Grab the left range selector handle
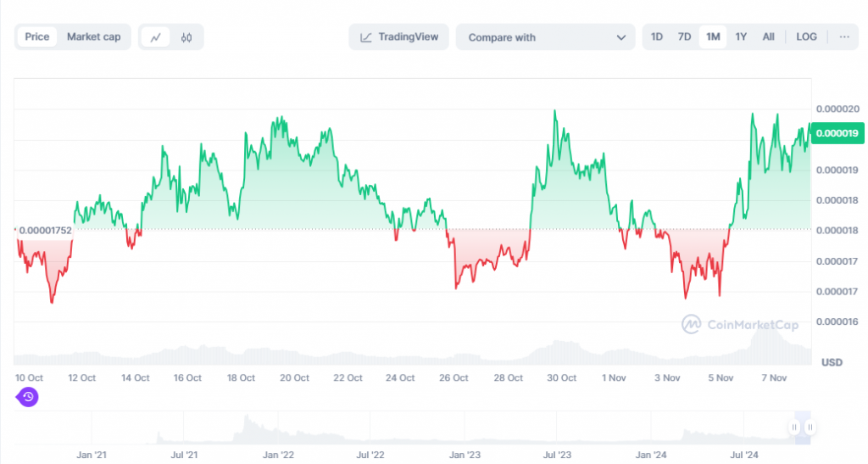The image size is (868, 464). click(x=794, y=428)
